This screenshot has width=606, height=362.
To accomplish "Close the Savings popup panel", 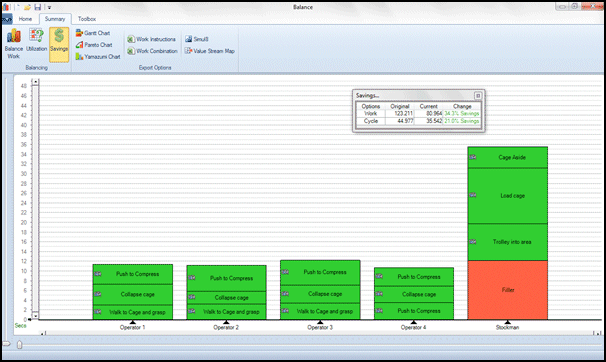I will [478, 95].
